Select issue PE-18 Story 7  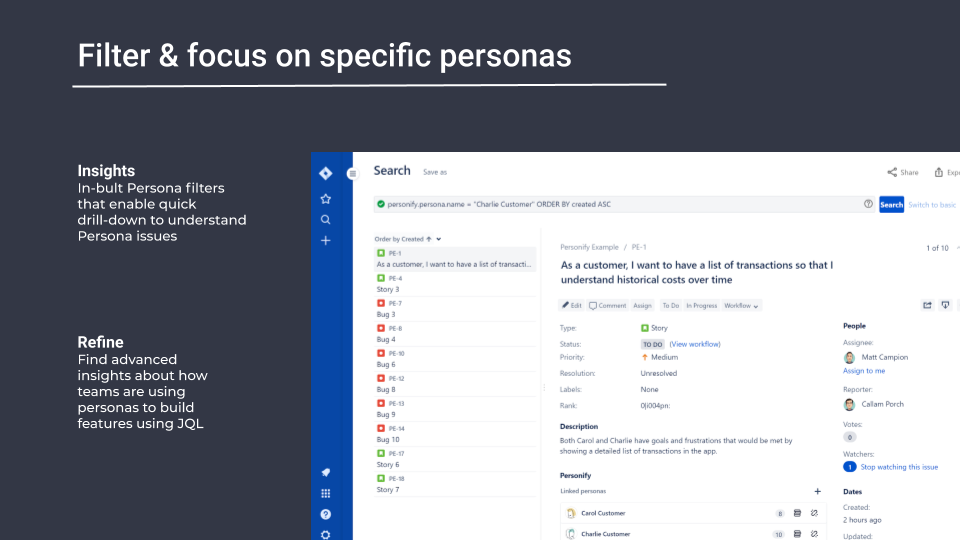coord(456,484)
